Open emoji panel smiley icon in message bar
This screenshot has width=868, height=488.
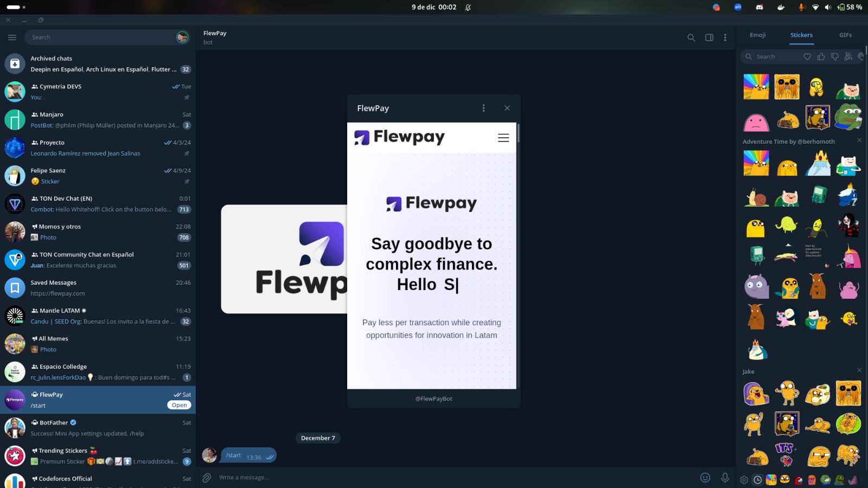pyautogui.click(x=705, y=478)
